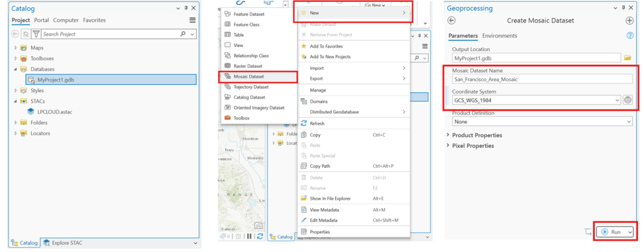The width and height of the screenshot is (644, 252).
Task: Click the View Metadata icon
Action: pyautogui.click(x=304, y=210)
